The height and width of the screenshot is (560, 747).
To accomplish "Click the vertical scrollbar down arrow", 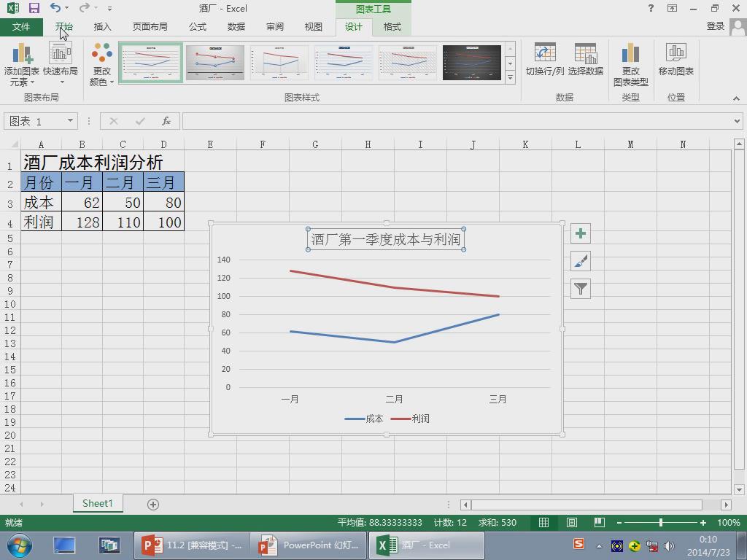I will click(x=739, y=489).
